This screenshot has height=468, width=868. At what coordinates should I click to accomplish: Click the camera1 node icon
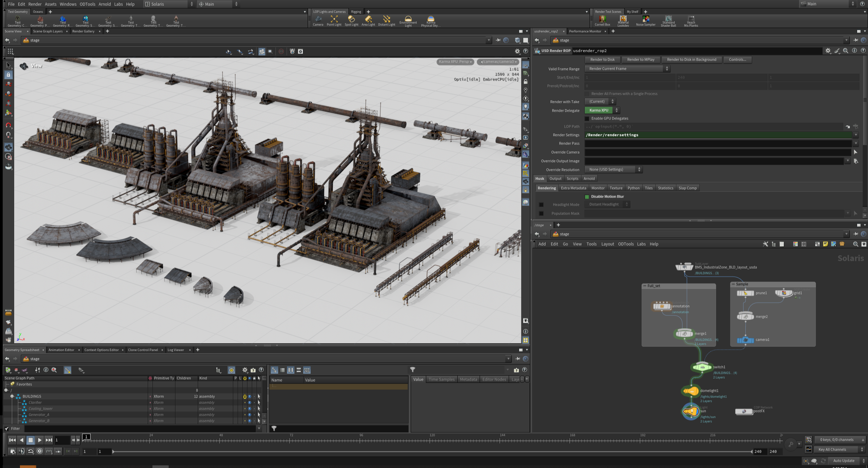[x=745, y=340]
